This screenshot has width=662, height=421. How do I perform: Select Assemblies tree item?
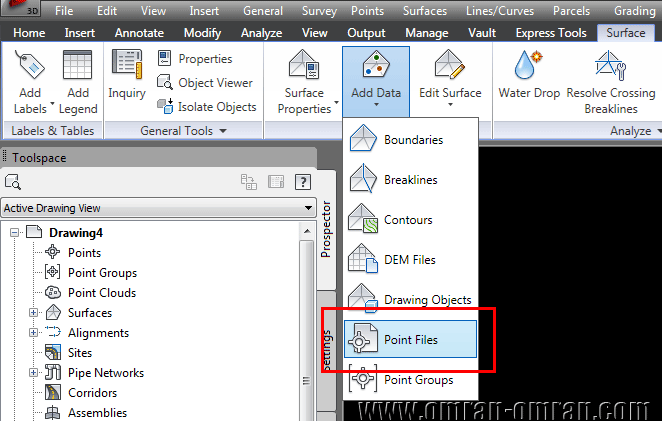coord(97,413)
